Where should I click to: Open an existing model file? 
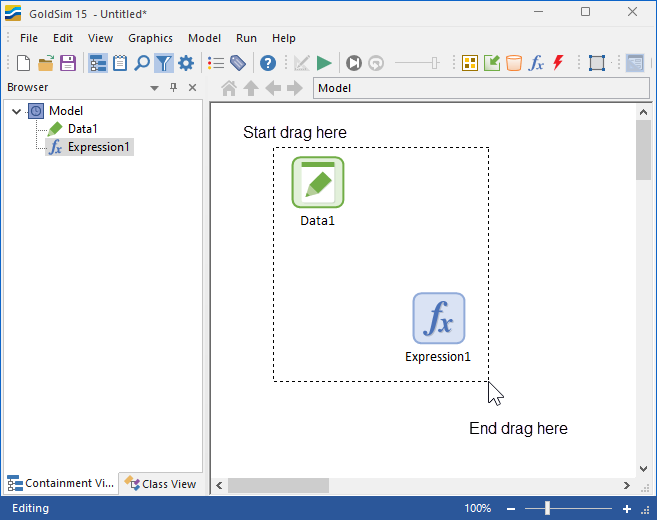46,63
